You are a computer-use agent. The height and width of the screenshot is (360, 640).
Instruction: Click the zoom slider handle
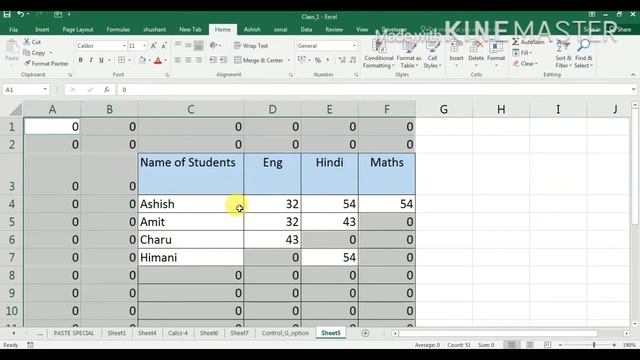click(594, 345)
